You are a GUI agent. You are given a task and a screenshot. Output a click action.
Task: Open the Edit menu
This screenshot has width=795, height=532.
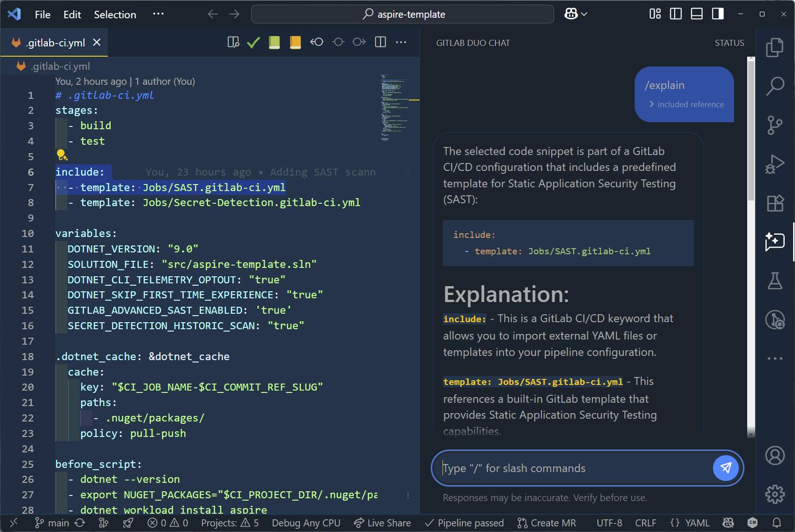(x=72, y=15)
